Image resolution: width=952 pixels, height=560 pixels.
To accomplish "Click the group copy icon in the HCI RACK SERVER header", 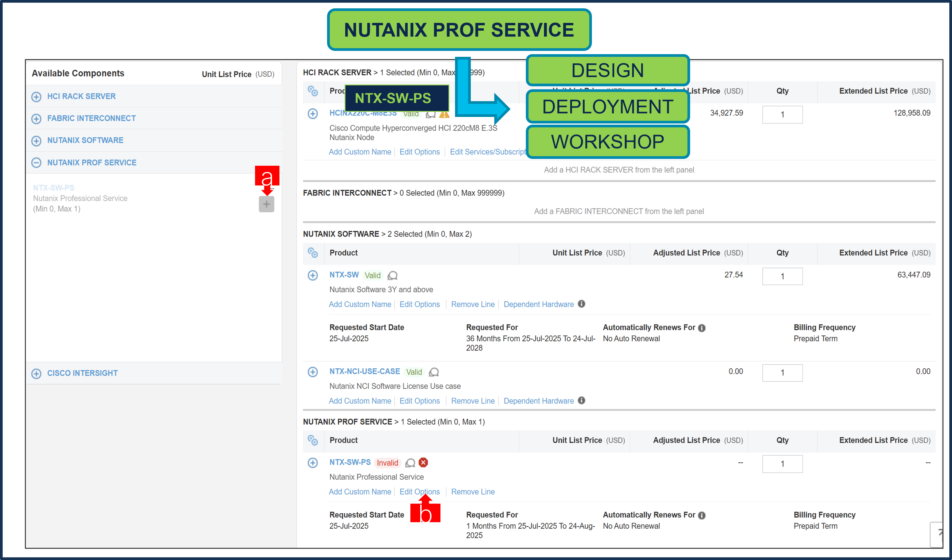I will tap(313, 91).
